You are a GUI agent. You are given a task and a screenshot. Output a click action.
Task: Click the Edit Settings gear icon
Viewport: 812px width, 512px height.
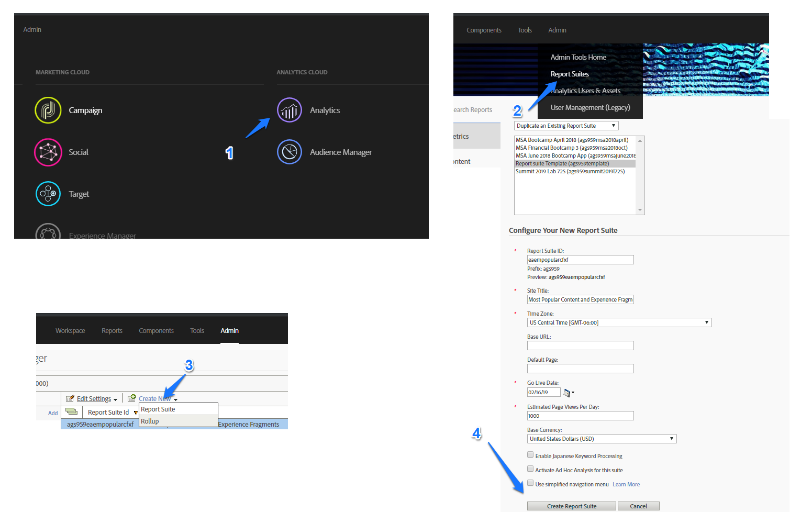(70, 398)
